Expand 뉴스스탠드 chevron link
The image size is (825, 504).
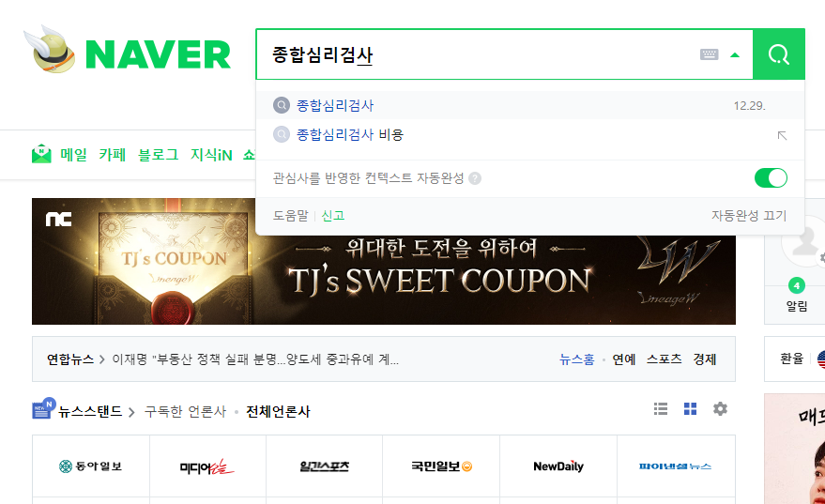[x=131, y=412]
